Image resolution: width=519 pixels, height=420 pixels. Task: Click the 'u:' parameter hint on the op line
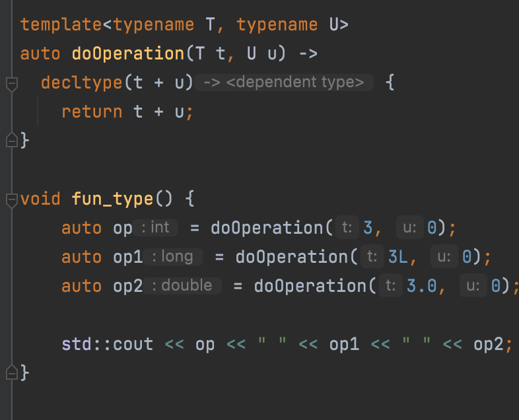tap(410, 227)
